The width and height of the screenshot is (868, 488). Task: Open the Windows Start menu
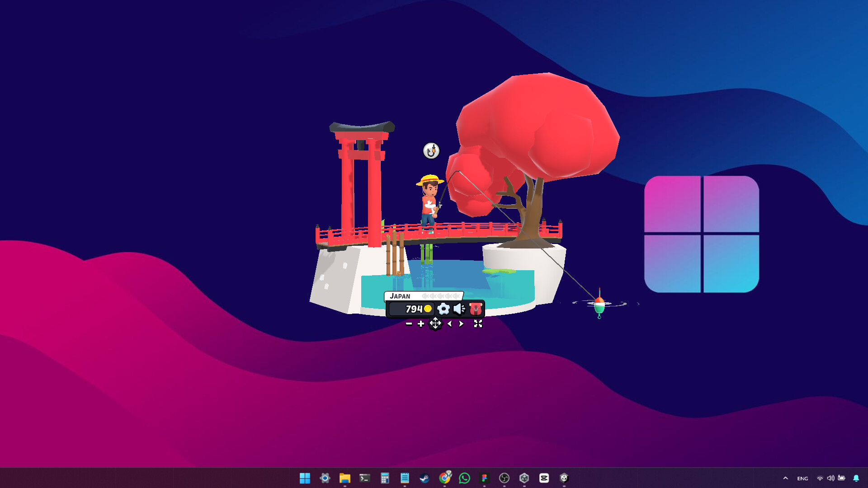point(305,478)
